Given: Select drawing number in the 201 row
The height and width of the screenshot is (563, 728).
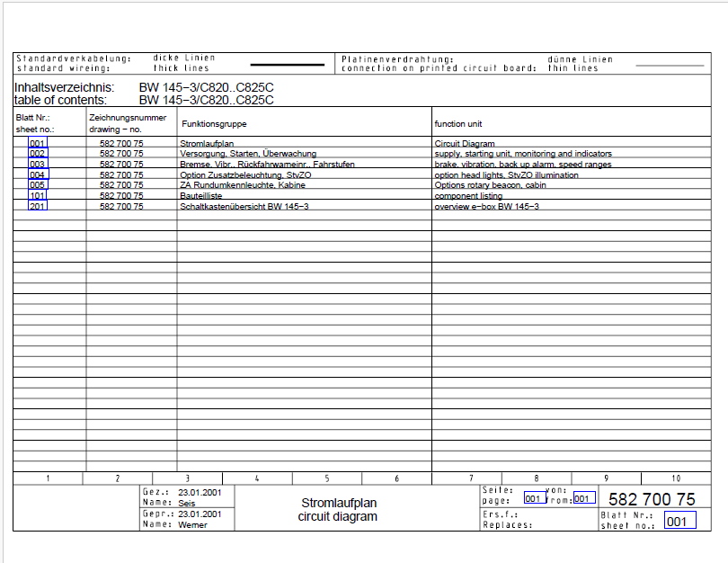Looking at the screenshot, I should coord(121,206).
